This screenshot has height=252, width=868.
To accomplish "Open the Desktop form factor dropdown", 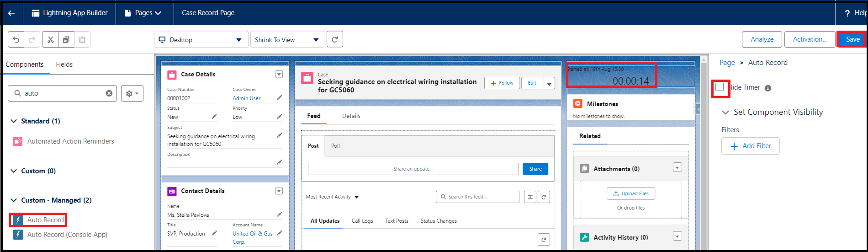I will [x=201, y=40].
